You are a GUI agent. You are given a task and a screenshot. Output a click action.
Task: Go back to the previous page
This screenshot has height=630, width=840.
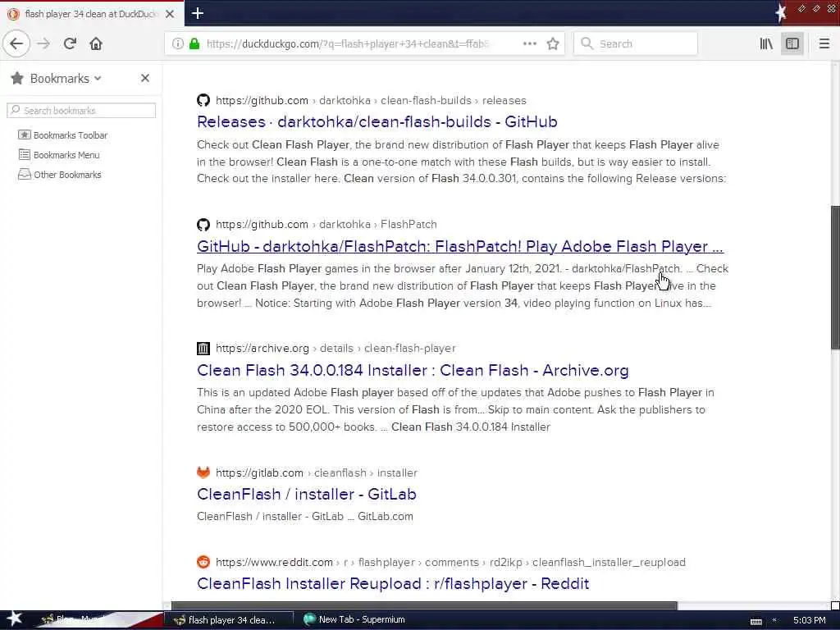point(16,43)
